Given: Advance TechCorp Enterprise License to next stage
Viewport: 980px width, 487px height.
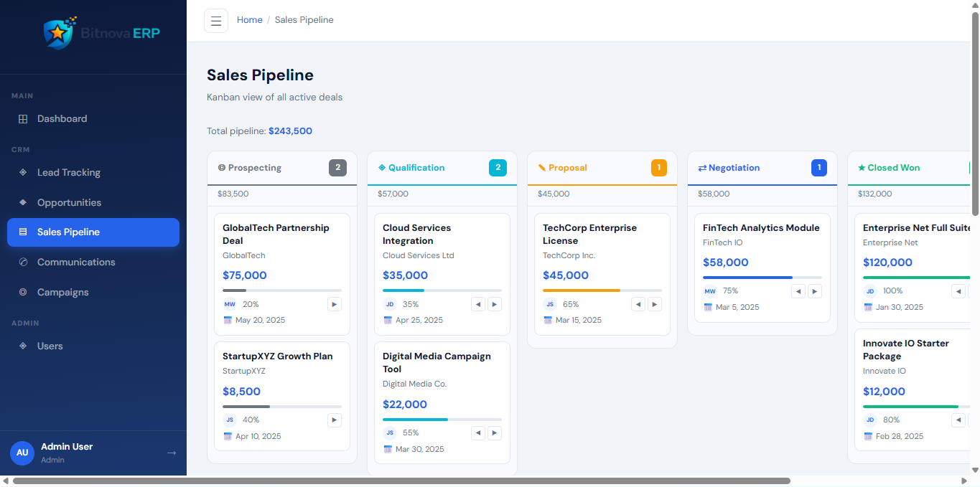Looking at the screenshot, I should (x=655, y=304).
